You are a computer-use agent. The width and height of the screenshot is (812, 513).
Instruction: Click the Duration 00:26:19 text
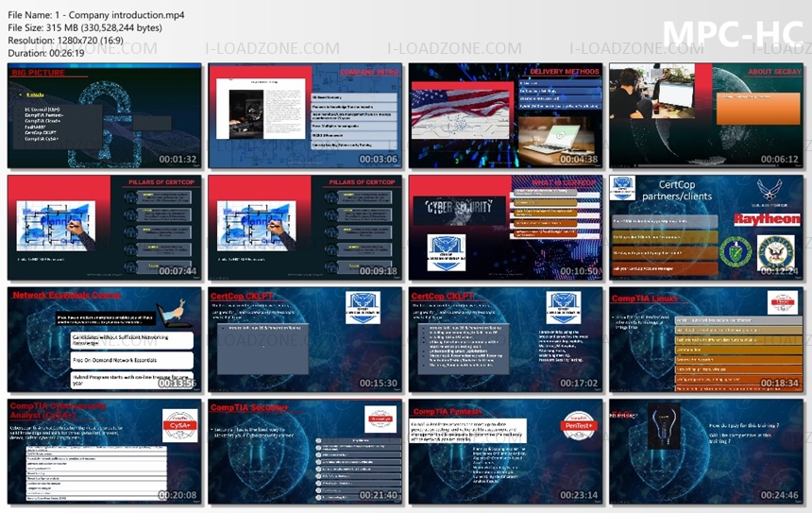click(x=46, y=53)
